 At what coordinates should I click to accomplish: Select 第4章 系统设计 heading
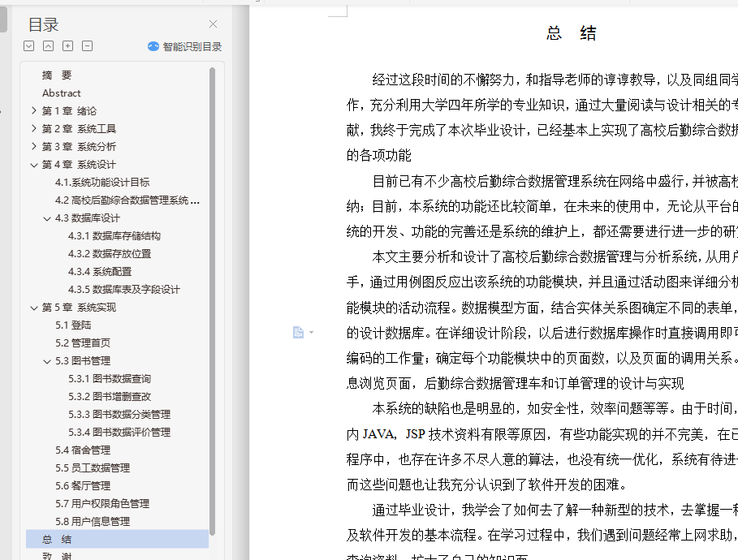coord(79,165)
